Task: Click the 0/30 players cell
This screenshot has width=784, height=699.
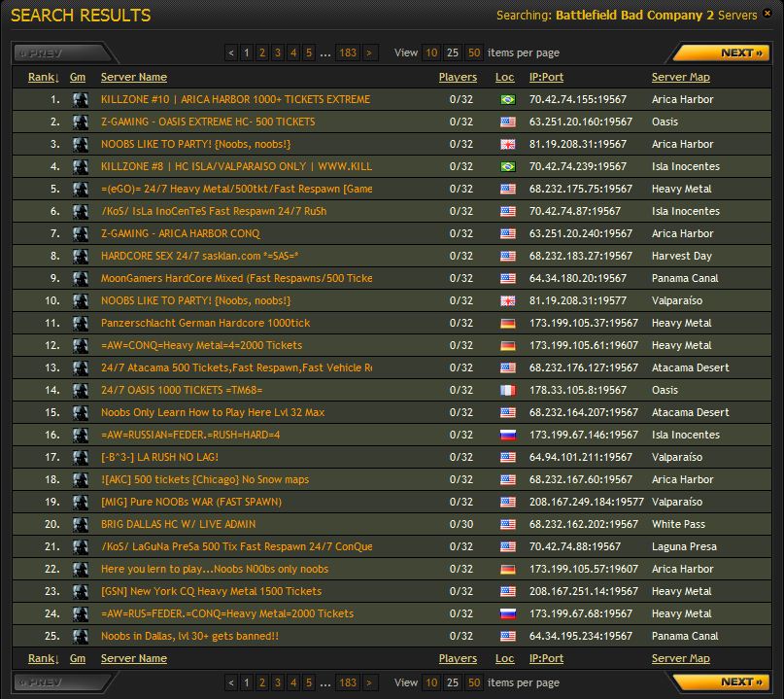Action: [461, 524]
